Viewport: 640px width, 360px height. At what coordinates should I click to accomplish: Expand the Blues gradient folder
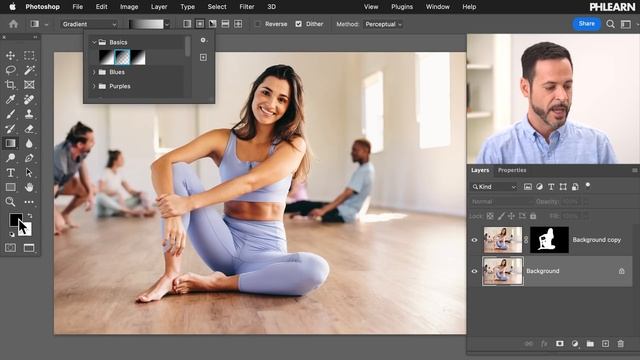click(94, 72)
